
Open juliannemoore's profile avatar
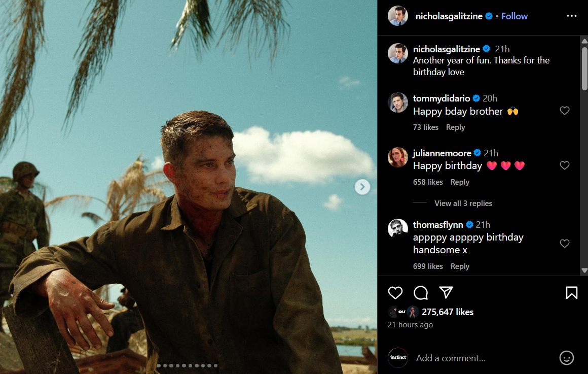[398, 157]
